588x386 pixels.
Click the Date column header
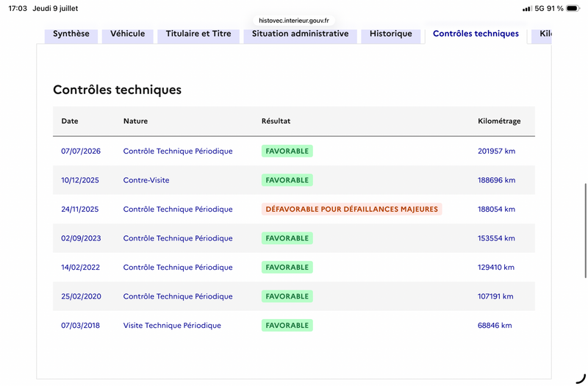tap(70, 121)
